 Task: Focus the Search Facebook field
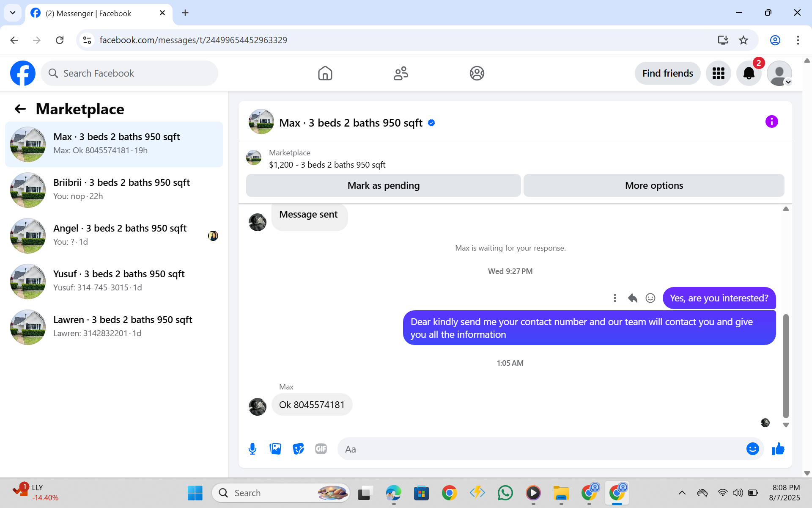(x=129, y=73)
